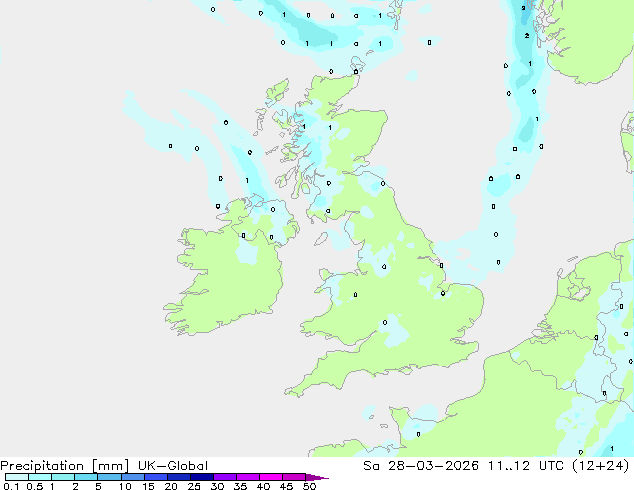Viewport: 634px width, 490px height.
Task: Choose the 40–45 mm magenta legend swatch
Action: pos(271,477)
